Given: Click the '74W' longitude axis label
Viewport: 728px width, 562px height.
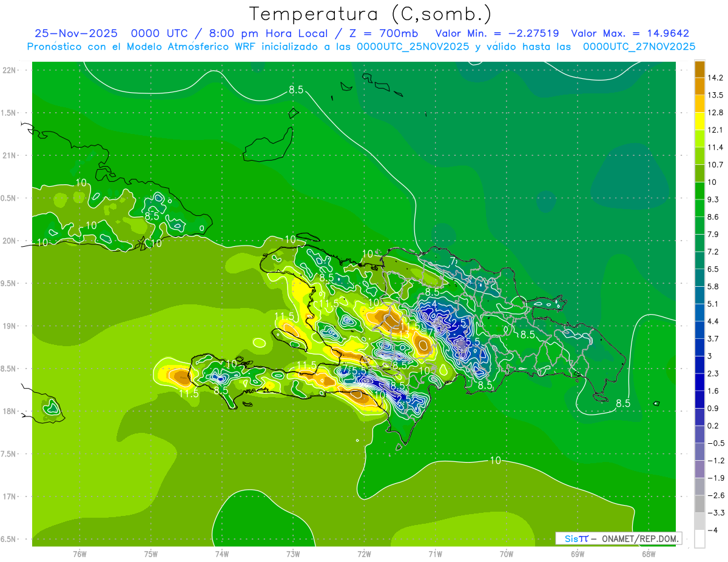Looking at the screenshot, I should pyautogui.click(x=222, y=555).
